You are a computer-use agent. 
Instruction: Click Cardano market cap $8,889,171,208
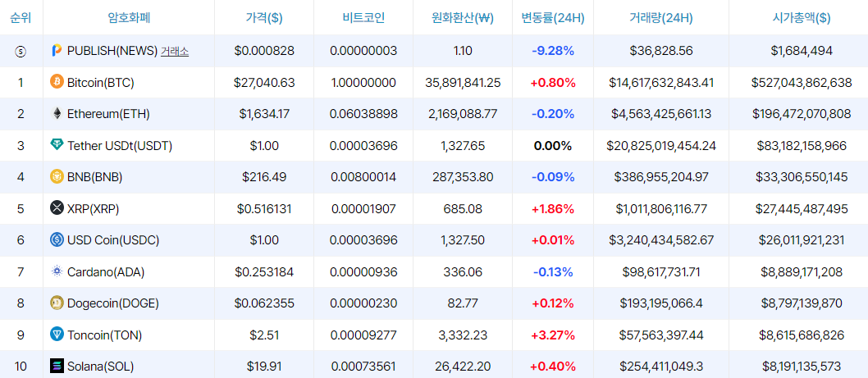[x=802, y=271]
